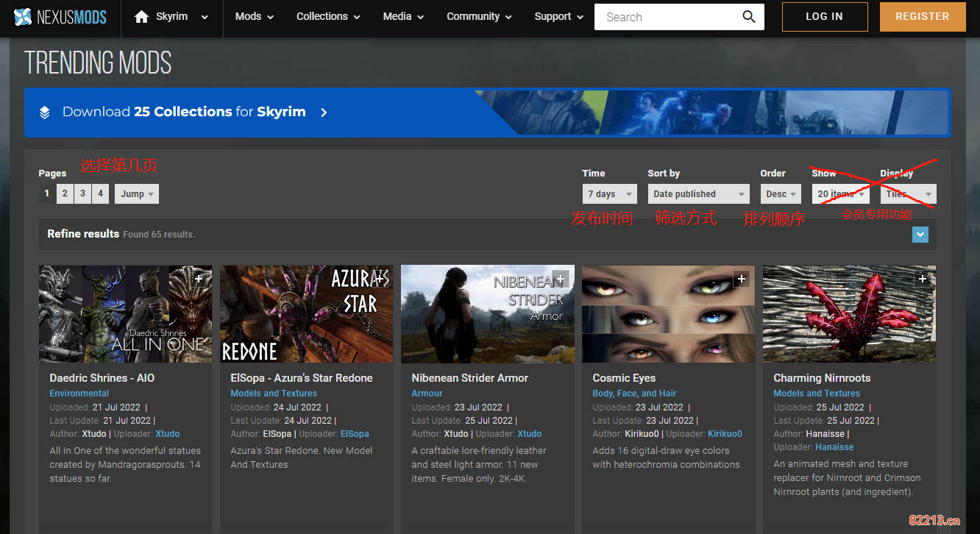
Task: Click the Environmental category link
Action: point(79,394)
